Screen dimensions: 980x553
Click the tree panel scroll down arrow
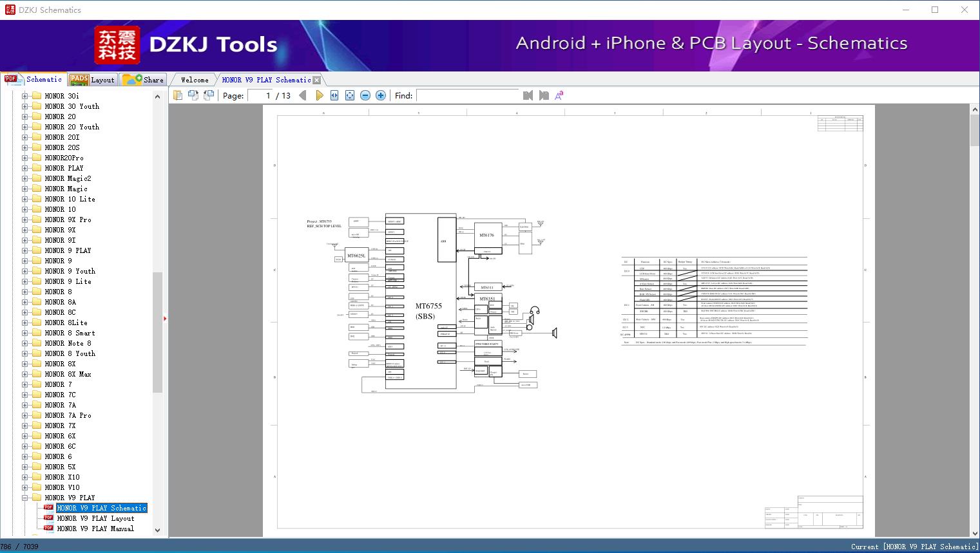157,530
